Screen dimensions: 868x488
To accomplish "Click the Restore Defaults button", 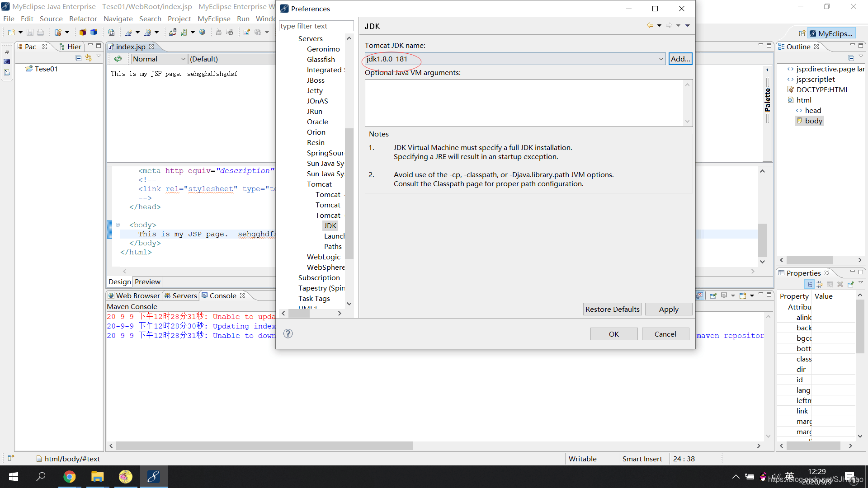I will point(612,309).
